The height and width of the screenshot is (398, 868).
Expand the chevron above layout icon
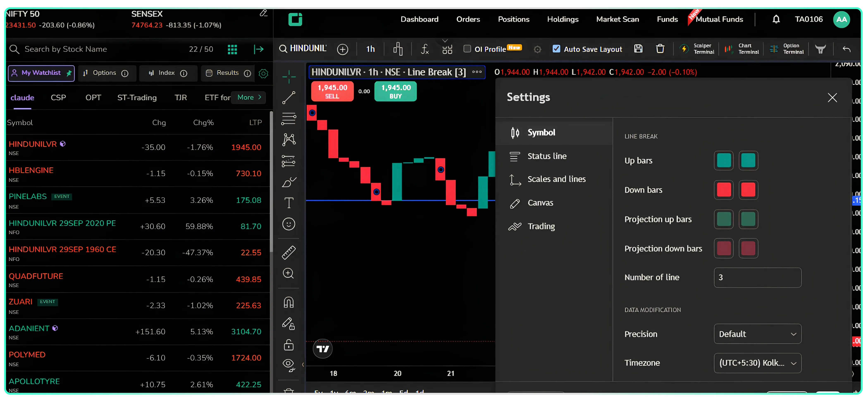point(445,41)
